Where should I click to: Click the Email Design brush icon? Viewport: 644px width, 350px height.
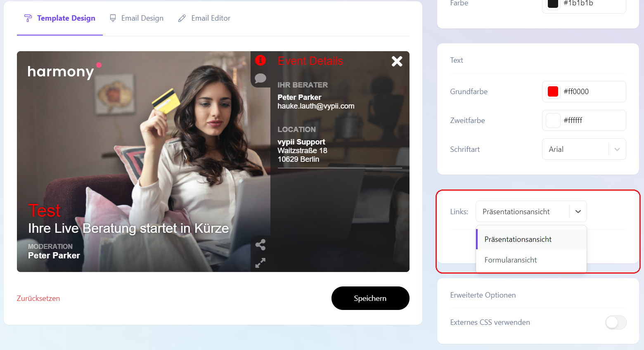click(x=113, y=18)
